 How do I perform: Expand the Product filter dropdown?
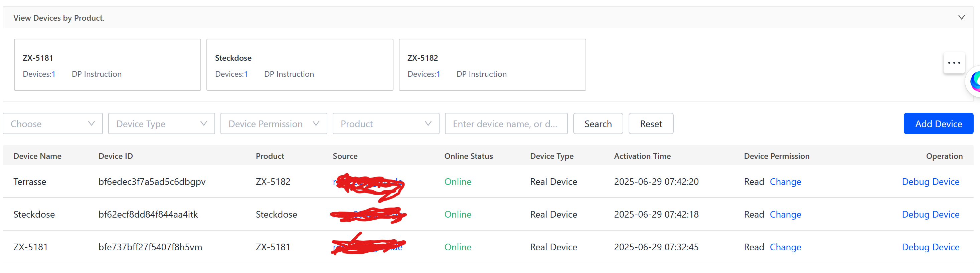(x=386, y=123)
